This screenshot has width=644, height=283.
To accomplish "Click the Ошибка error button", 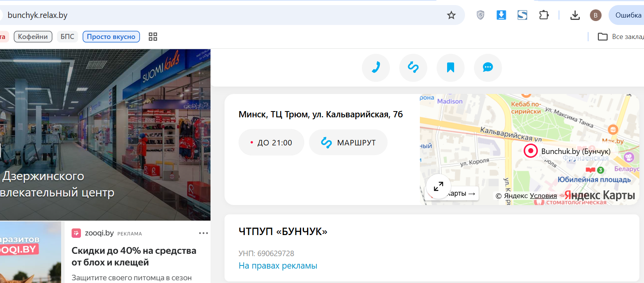I will pyautogui.click(x=627, y=15).
